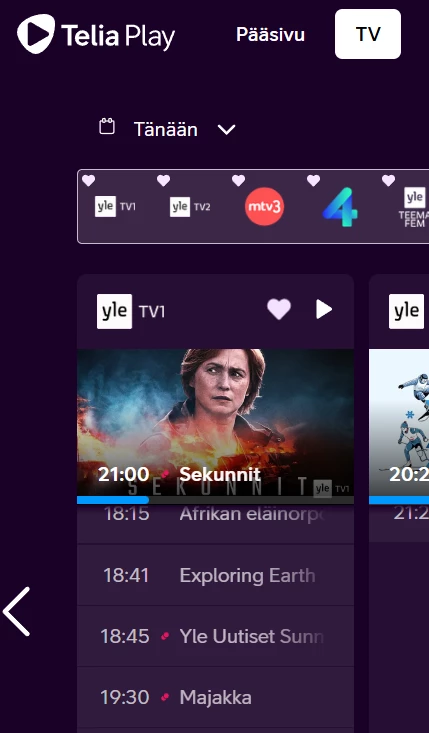Screen dimensions: 429x733
Task: Click the Sekunnit blue progress bar
Action: tap(113, 500)
